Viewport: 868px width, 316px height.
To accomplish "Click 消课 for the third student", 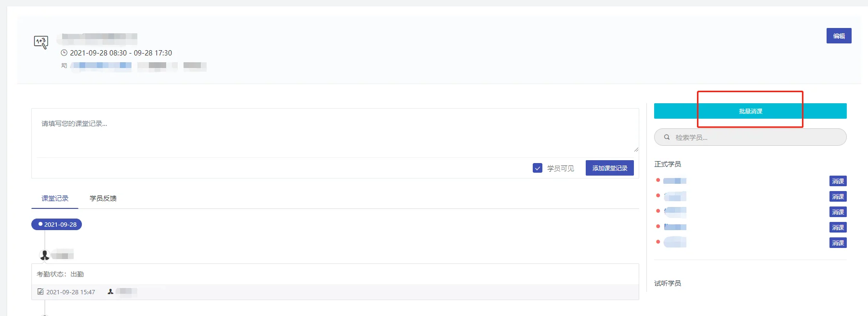I will point(838,212).
